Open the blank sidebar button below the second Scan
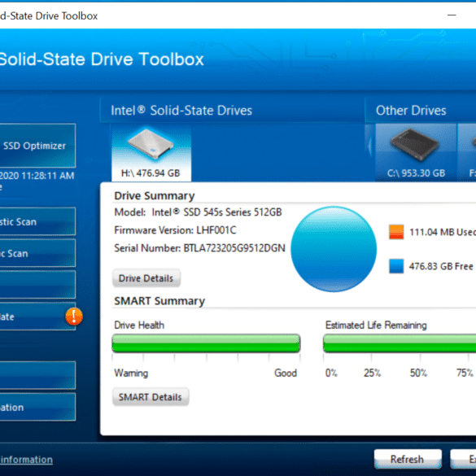476x476 pixels. (x=37, y=285)
